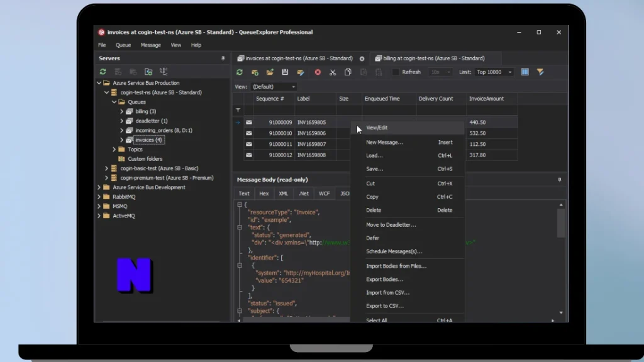
Task: Collapse the "subject" JSON node fold marker
Action: [x=240, y=311]
